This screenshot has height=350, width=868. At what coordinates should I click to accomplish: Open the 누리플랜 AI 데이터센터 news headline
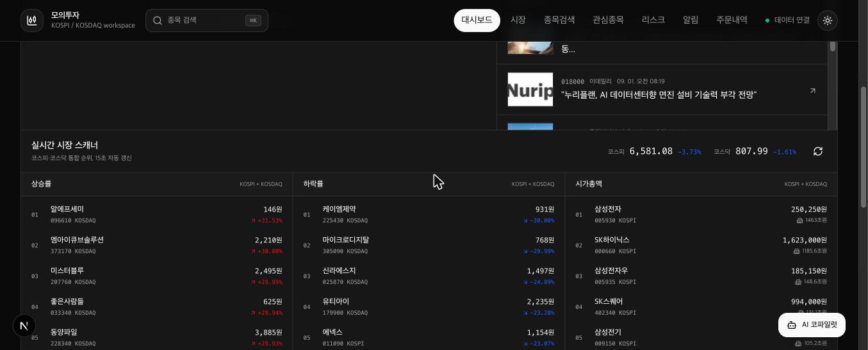pos(659,95)
